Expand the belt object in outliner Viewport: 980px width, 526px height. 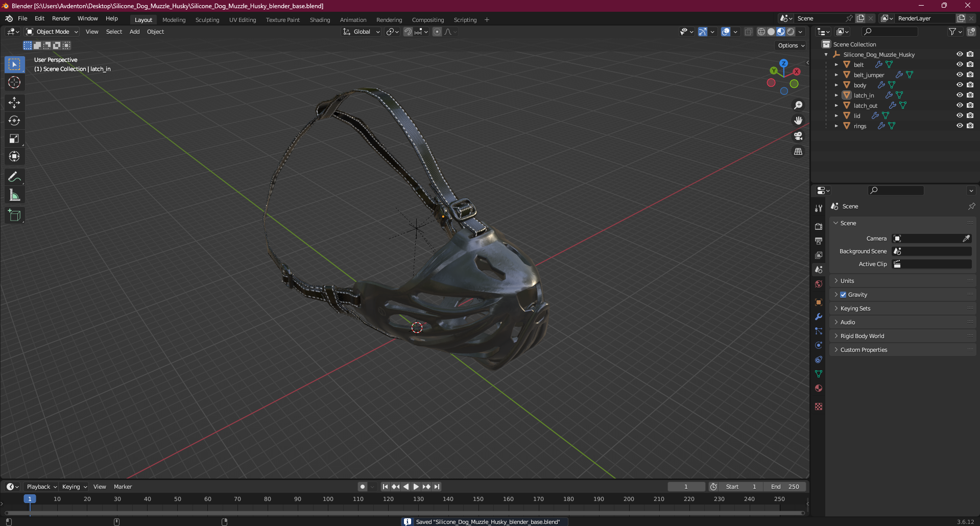pyautogui.click(x=836, y=65)
